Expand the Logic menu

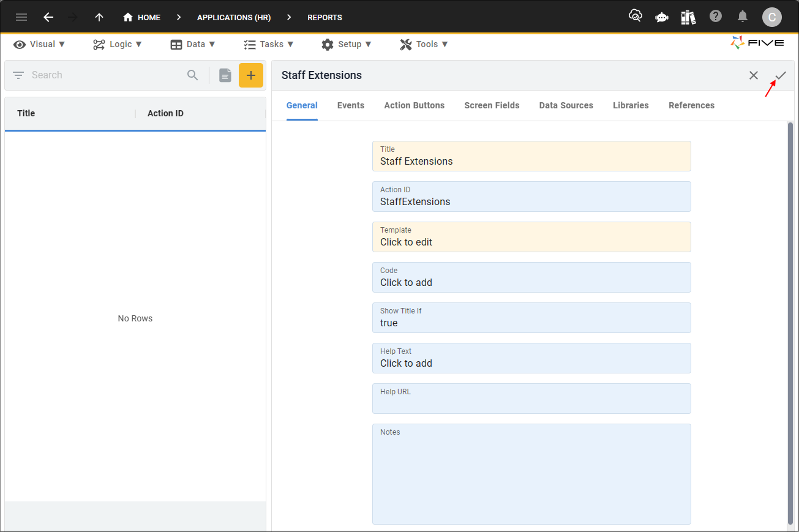tap(118, 44)
